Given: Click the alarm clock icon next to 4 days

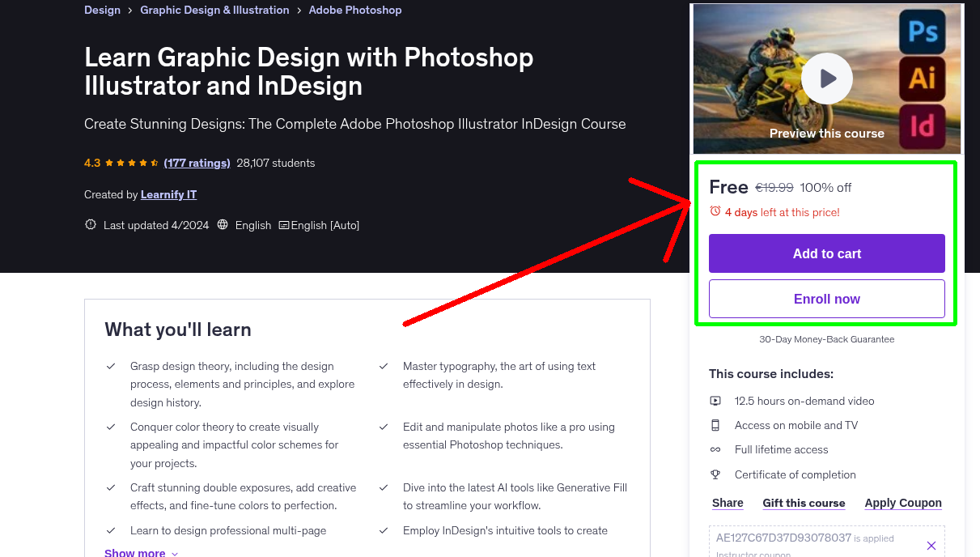Looking at the screenshot, I should [715, 211].
